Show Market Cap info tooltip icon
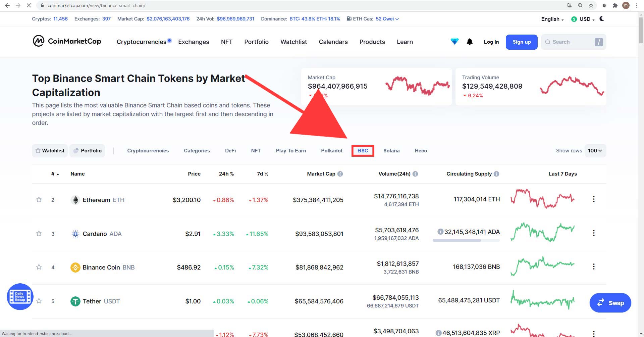The height and width of the screenshot is (337, 644). point(340,174)
